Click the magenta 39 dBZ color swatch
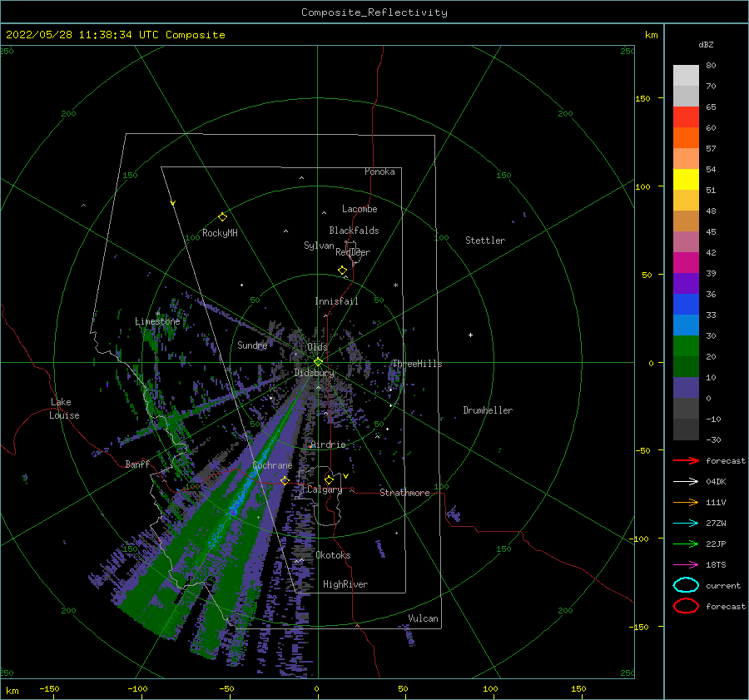This screenshot has width=749, height=700. pyautogui.click(x=686, y=262)
